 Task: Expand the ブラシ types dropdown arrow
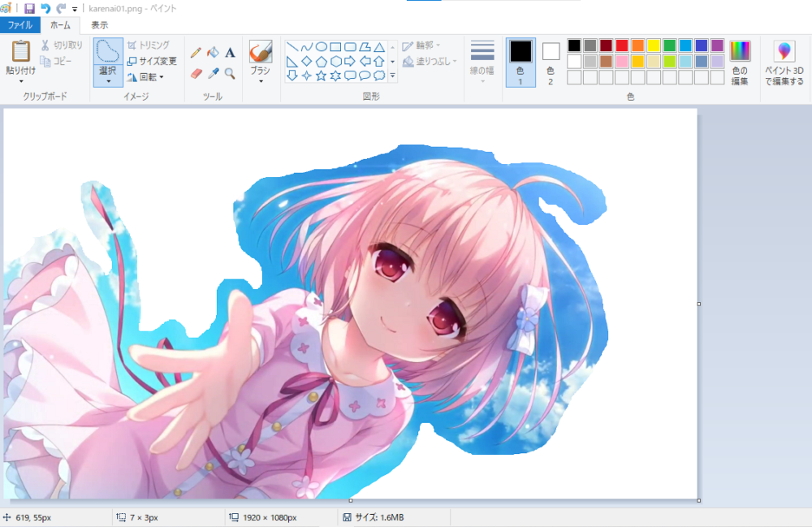[261, 81]
